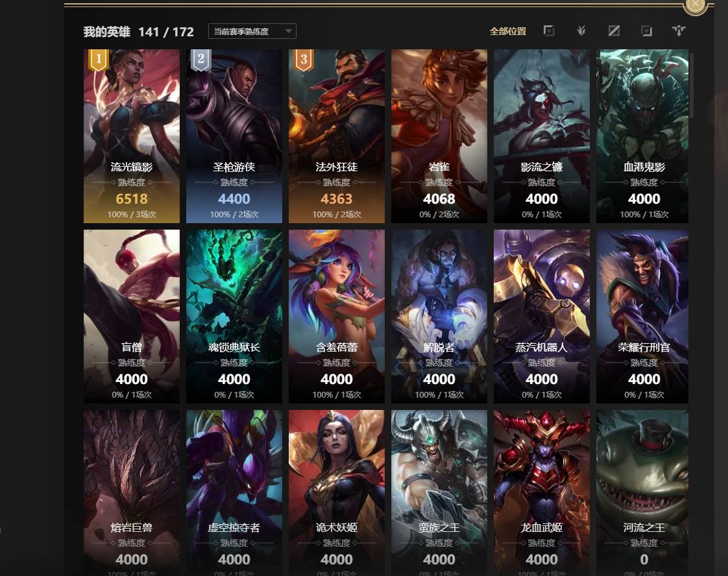Close the champion mastery panel
Screen dimensions: 728x576
[x=695, y=5]
